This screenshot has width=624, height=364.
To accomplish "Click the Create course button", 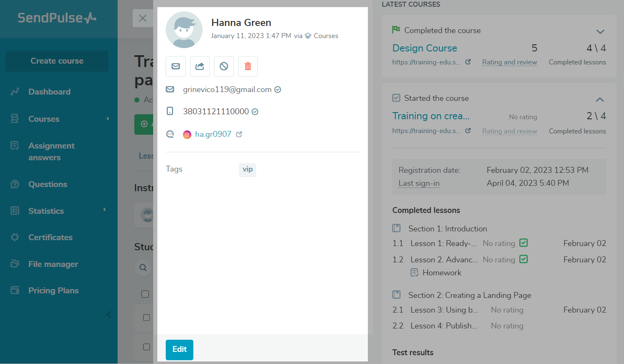I will point(57,61).
